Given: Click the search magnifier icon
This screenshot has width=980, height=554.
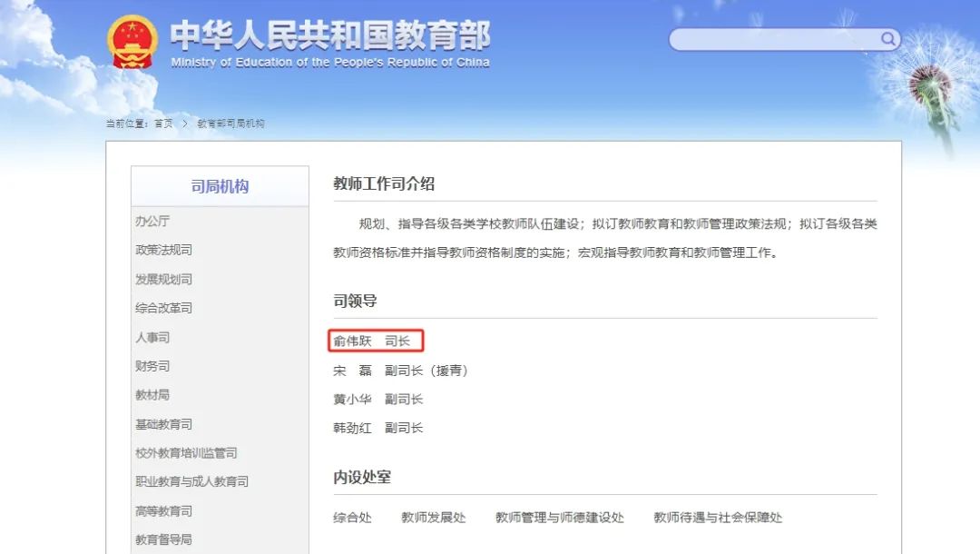Looking at the screenshot, I should click(887, 39).
